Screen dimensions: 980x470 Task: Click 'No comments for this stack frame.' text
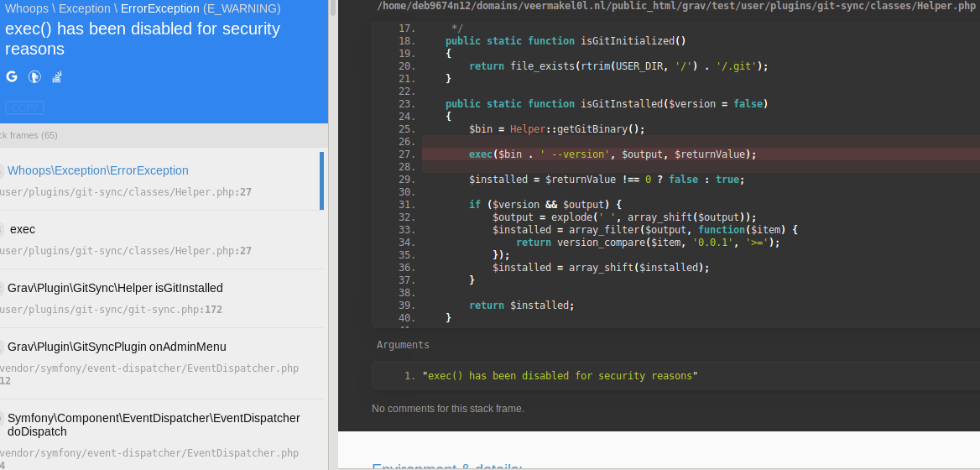click(x=448, y=409)
